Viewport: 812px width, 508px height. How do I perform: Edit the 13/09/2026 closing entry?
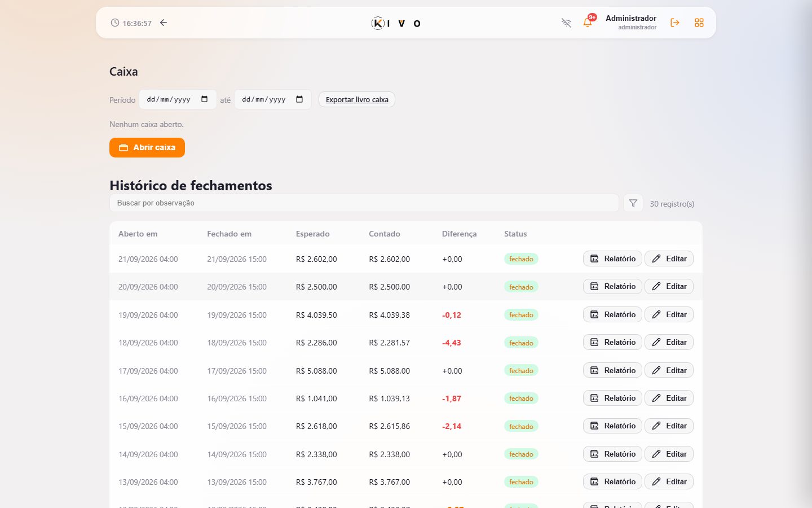click(x=669, y=481)
